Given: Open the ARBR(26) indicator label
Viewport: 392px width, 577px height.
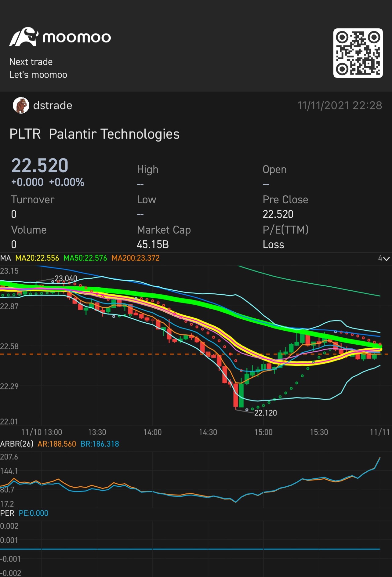Looking at the screenshot, I should [x=16, y=444].
